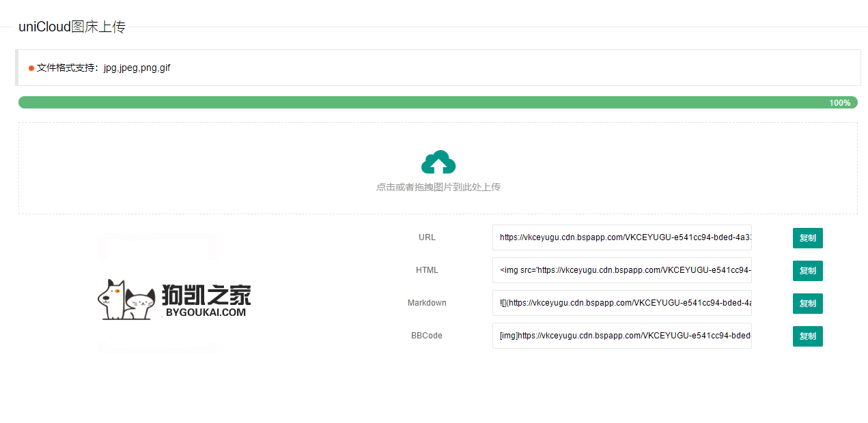The width and height of the screenshot is (868, 423).
Task: Click the Markdown row label
Action: [x=427, y=303]
